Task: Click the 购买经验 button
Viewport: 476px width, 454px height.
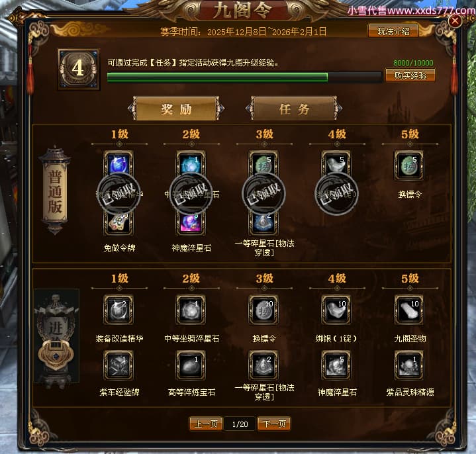Action: (x=410, y=75)
